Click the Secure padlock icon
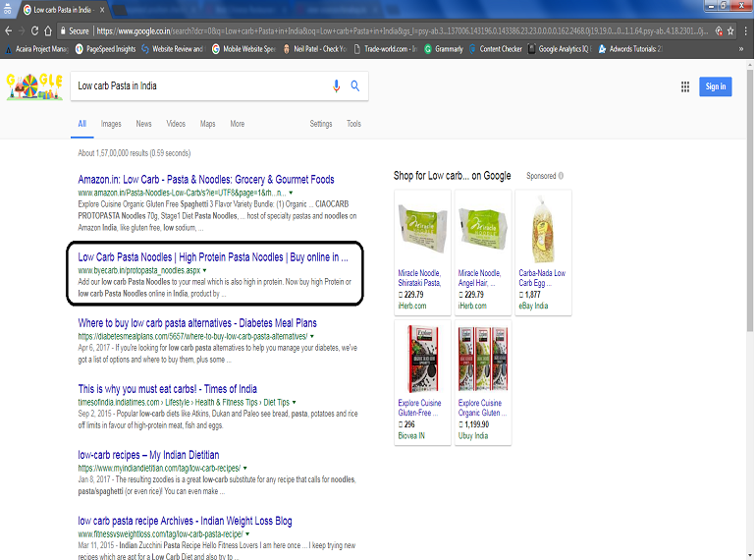Viewport: 756px width, 560px height. (x=63, y=30)
